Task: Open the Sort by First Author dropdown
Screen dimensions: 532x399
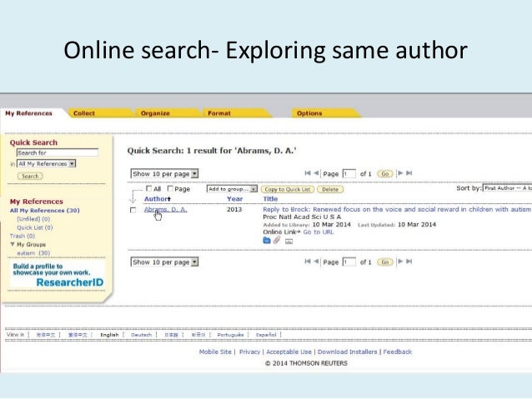Action: (507, 188)
